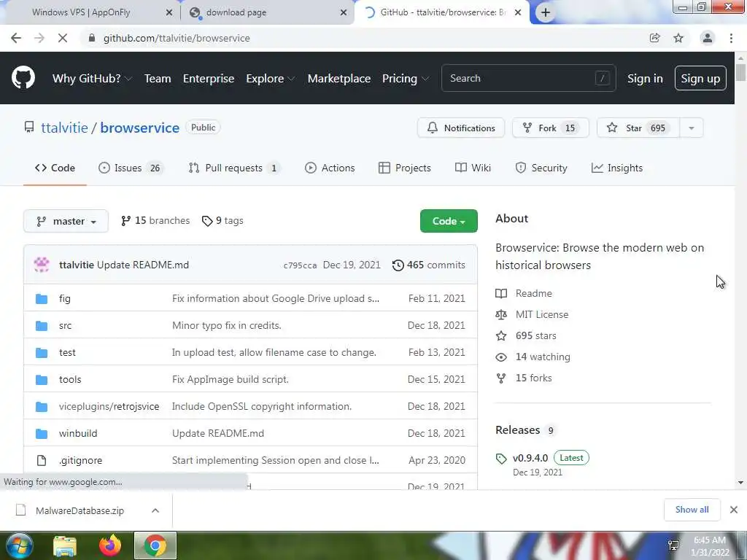This screenshot has width=747, height=560.
Task: Expand the Explore menu
Action: 270,79
